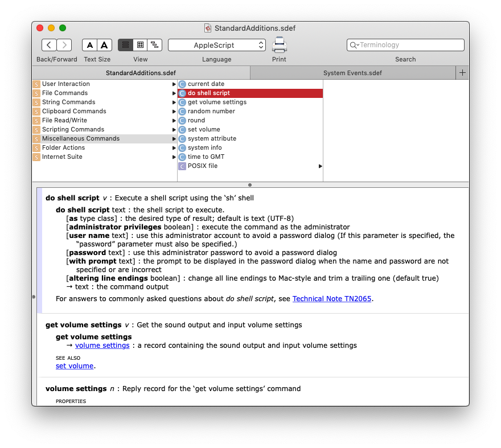Expand arrow for File Read/Write
The image size is (501, 448).
click(x=174, y=121)
